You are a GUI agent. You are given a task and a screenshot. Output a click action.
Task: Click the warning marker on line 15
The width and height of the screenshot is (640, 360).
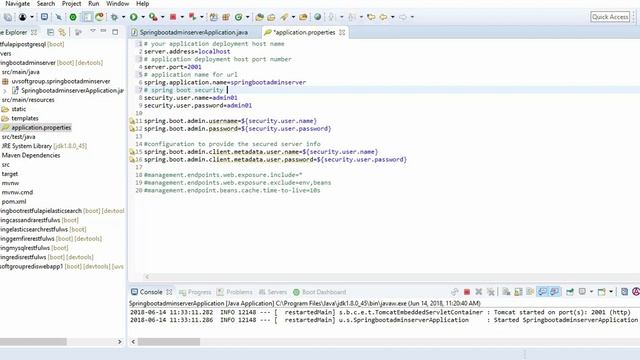(x=132, y=152)
